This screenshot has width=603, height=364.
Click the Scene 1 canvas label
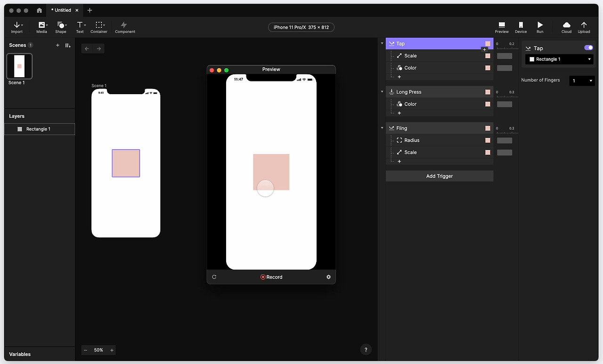[x=99, y=86]
